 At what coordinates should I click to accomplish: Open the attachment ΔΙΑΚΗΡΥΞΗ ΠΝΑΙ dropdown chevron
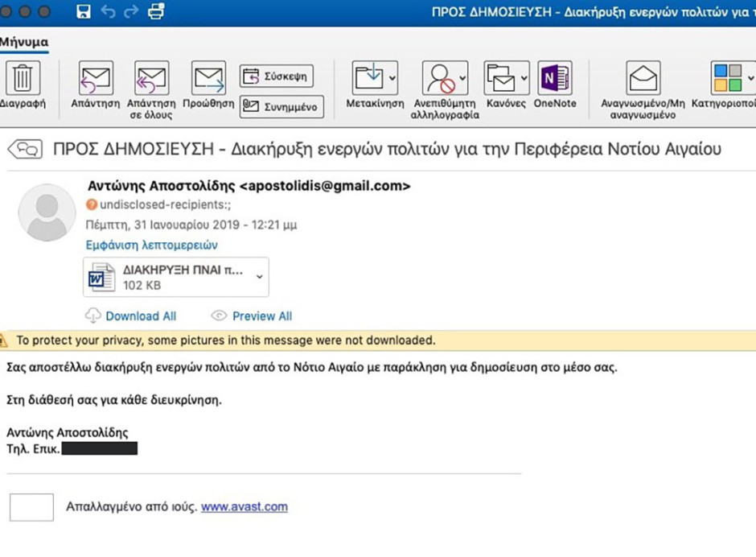260,277
